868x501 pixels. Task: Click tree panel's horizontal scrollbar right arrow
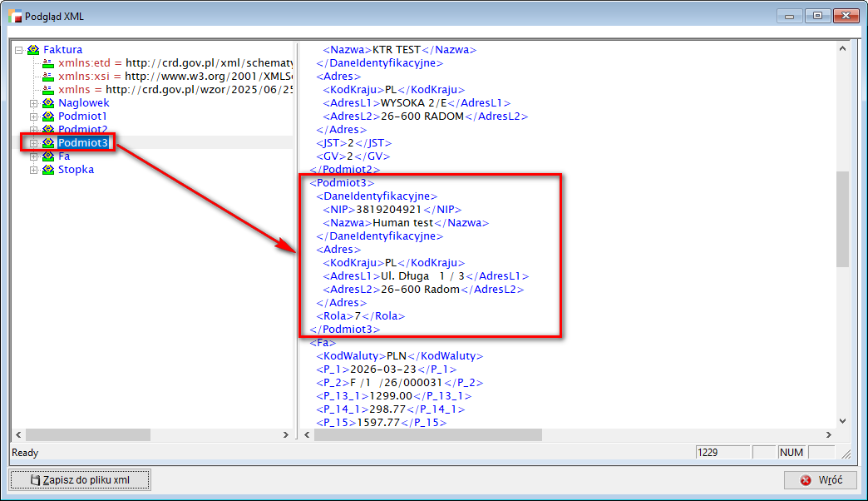tap(287, 434)
